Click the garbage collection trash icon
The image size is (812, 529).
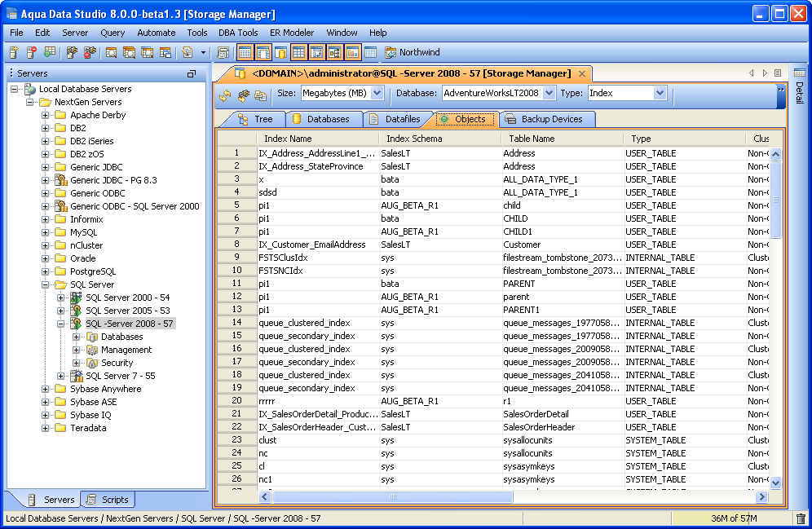pyautogui.click(x=801, y=518)
